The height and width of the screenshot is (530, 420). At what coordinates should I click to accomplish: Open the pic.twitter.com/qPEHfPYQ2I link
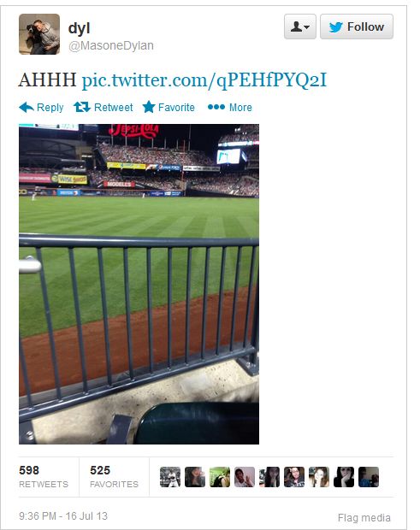(x=204, y=80)
